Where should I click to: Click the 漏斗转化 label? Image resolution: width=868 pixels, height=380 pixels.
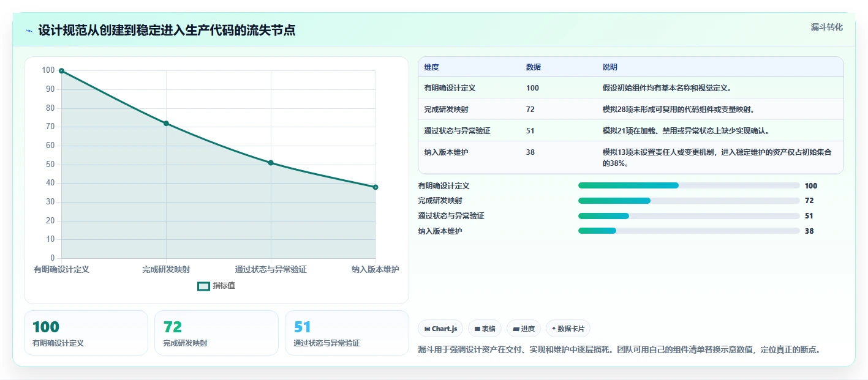pyautogui.click(x=826, y=27)
